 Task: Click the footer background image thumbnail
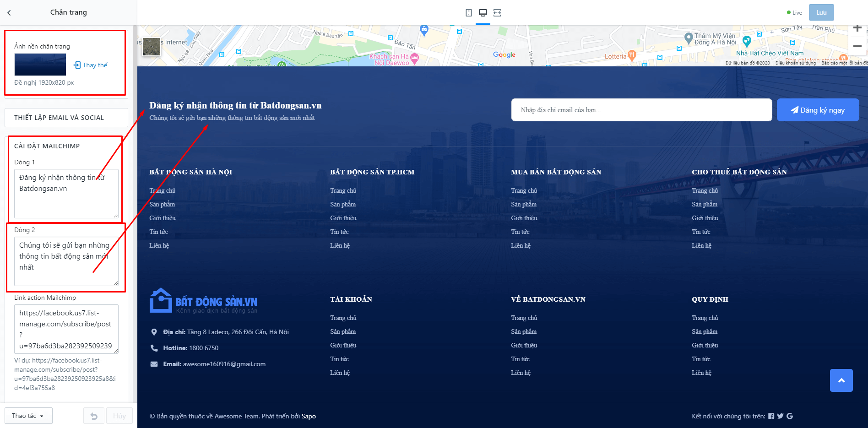(40, 65)
